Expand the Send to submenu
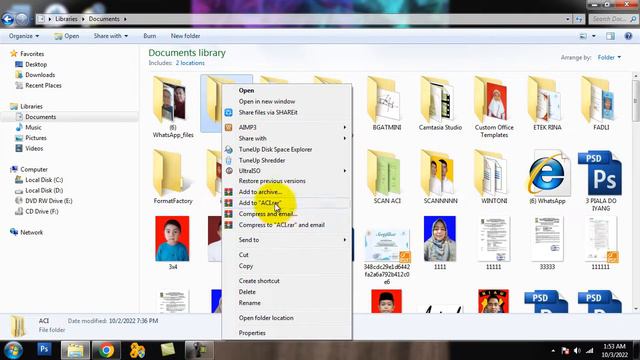Image resolution: width=640 pixels, height=360 pixels. tap(287, 240)
